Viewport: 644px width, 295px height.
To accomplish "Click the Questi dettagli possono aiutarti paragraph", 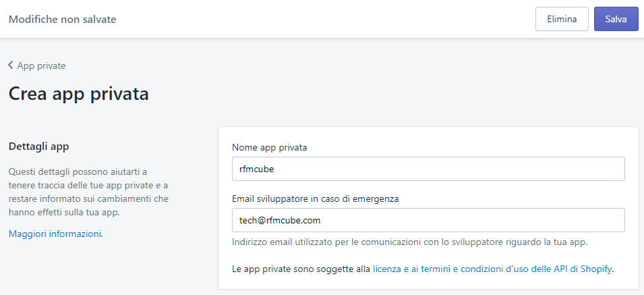I will click(x=89, y=192).
